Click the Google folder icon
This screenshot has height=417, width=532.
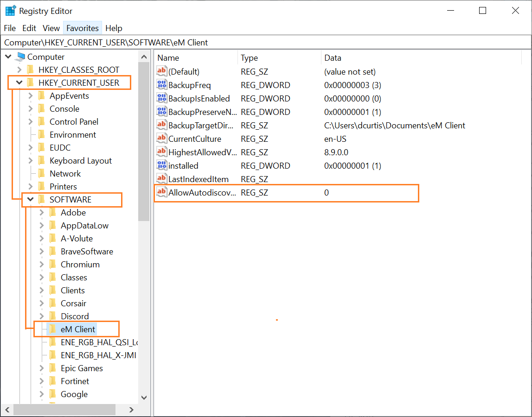[52, 394]
